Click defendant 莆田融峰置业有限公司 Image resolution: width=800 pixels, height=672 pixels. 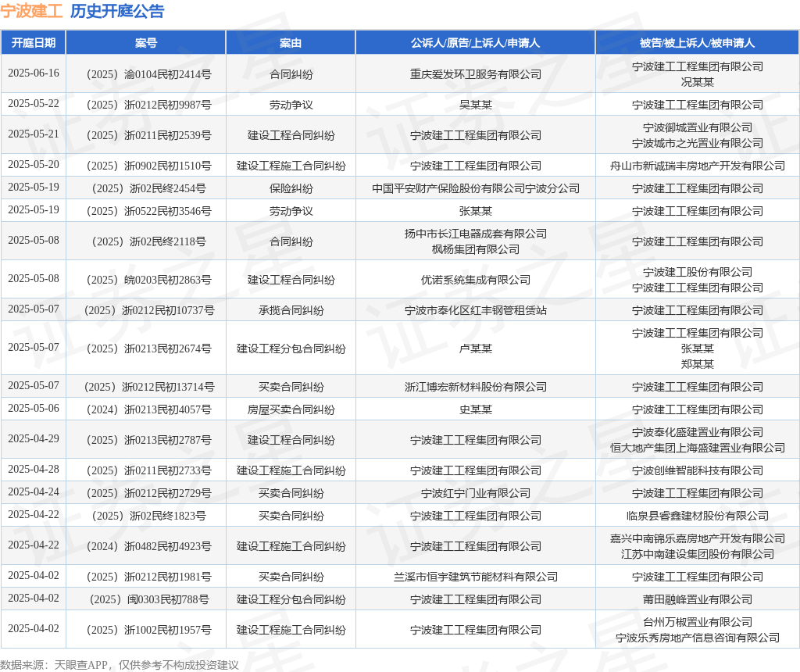tap(698, 599)
